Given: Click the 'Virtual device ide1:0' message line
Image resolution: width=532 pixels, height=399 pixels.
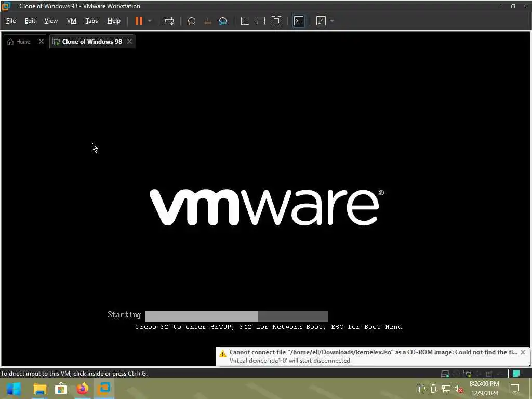Looking at the screenshot, I should [x=290, y=361].
